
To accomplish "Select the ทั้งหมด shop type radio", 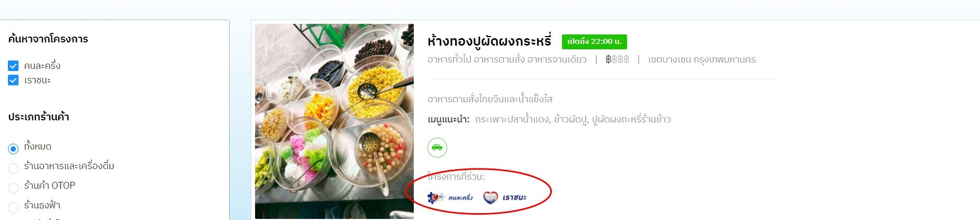I will pyautogui.click(x=13, y=148).
